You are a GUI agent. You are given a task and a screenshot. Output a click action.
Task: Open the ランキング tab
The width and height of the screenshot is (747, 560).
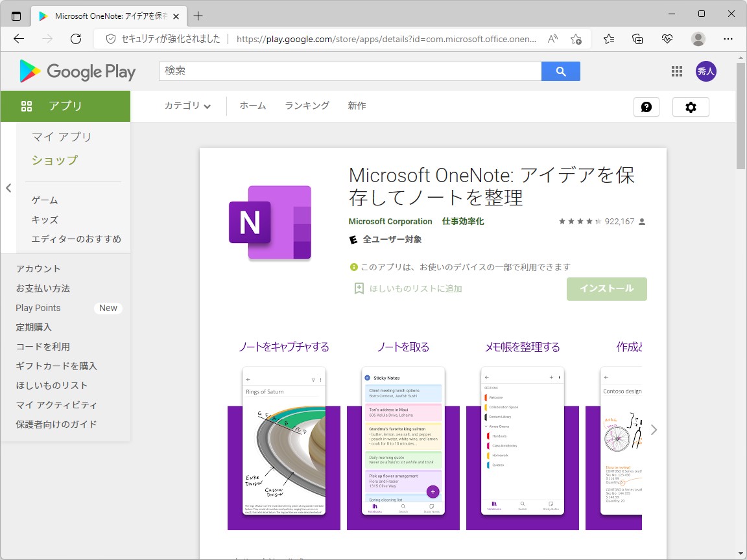pyautogui.click(x=307, y=106)
